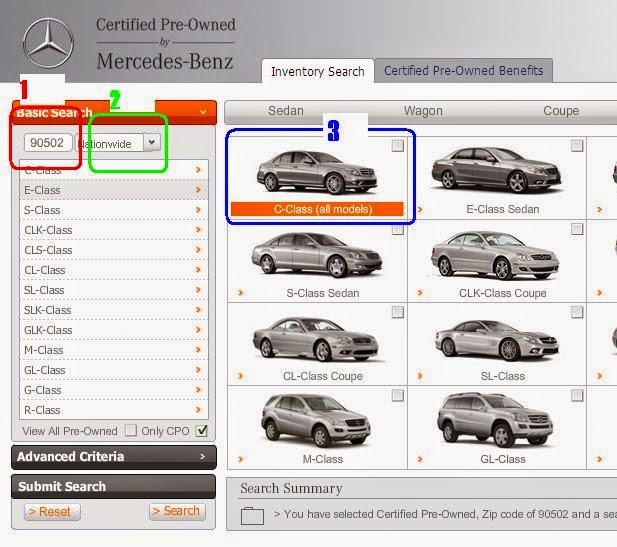617x547 pixels.
Task: Tick the checkbox on the CLK-Class Coupe card
Action: coord(577,229)
